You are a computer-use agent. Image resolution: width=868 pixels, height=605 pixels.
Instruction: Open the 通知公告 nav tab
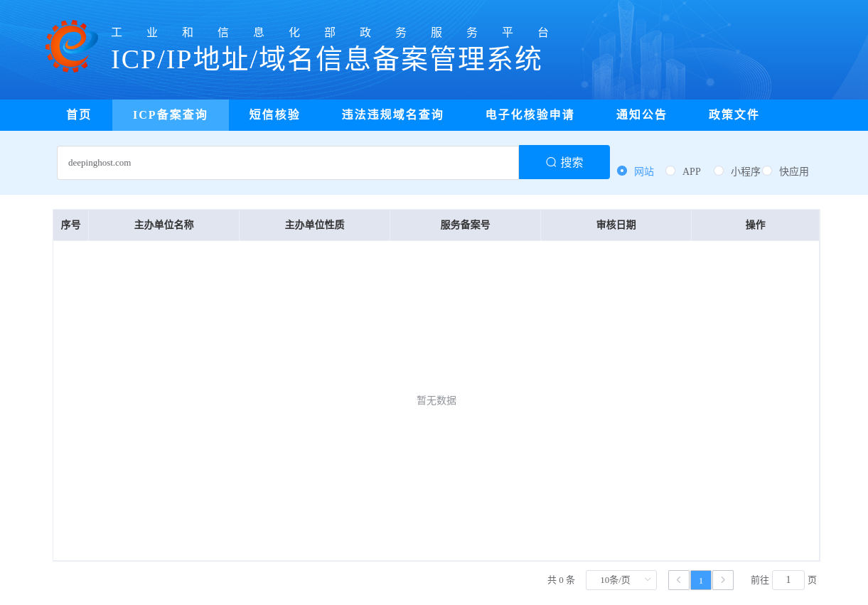click(642, 115)
